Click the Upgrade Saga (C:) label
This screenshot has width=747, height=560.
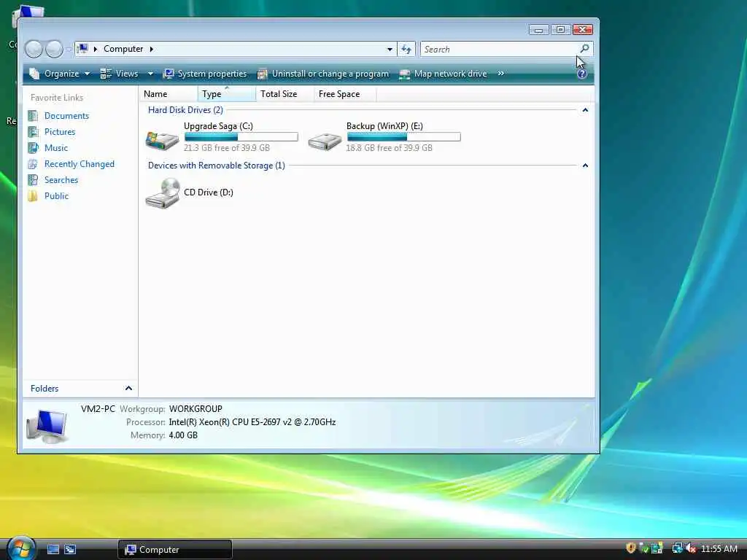pyautogui.click(x=218, y=125)
